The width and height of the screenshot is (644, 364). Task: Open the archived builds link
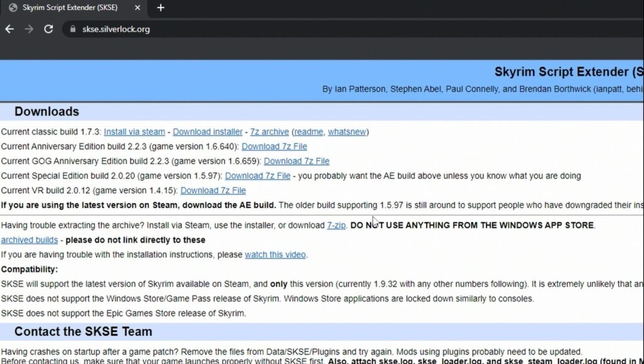(29, 240)
